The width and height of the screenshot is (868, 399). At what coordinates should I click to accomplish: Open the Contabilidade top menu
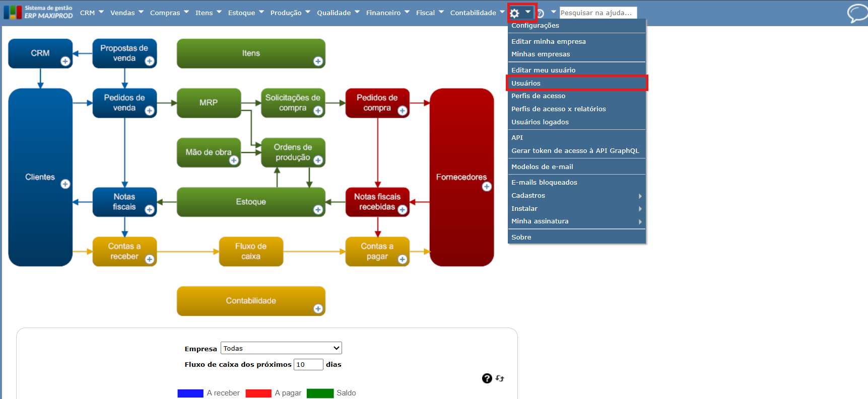point(478,13)
